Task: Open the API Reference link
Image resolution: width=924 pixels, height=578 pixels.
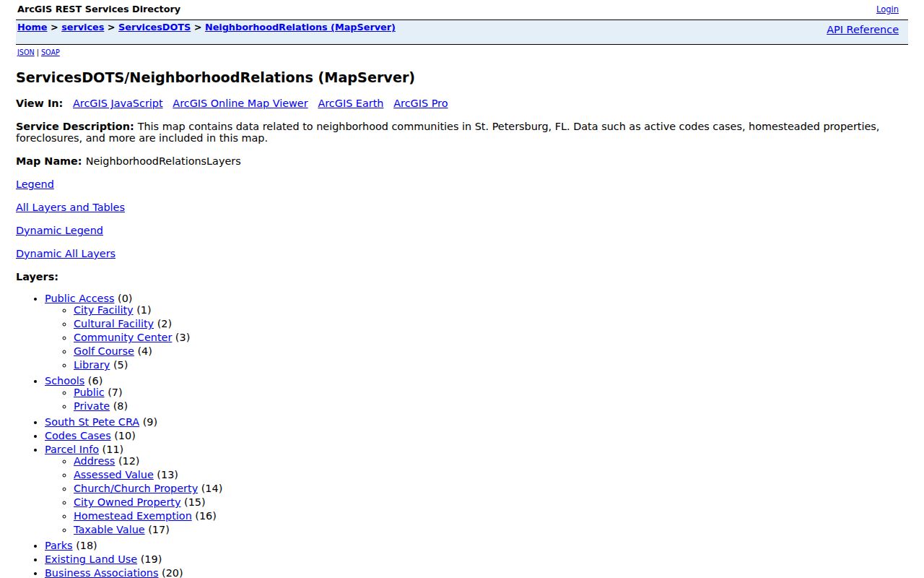Action: [863, 30]
